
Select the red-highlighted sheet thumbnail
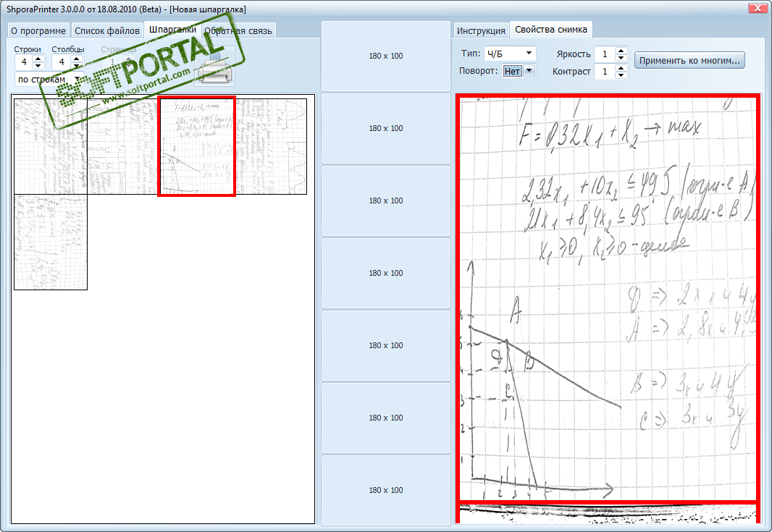196,146
